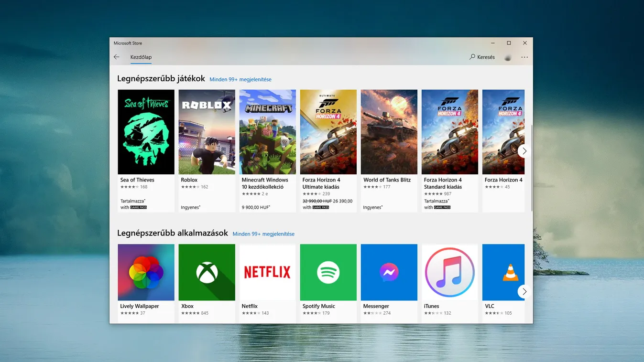Click Sea of Thieves star rating 168
The image size is (644, 362).
134,187
